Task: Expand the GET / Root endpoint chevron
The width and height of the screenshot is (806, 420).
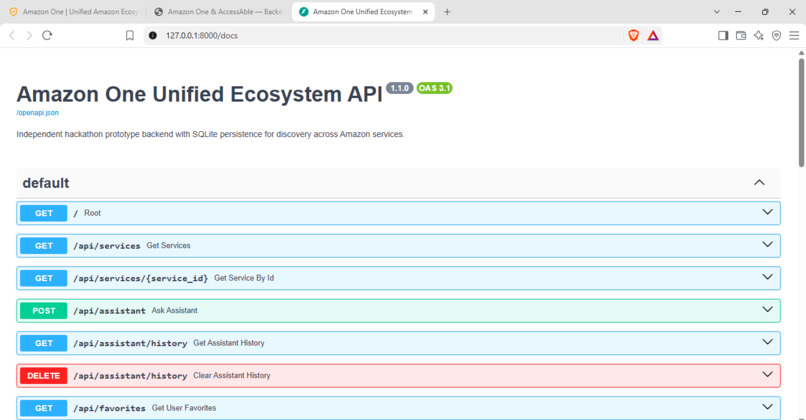Action: (x=767, y=212)
